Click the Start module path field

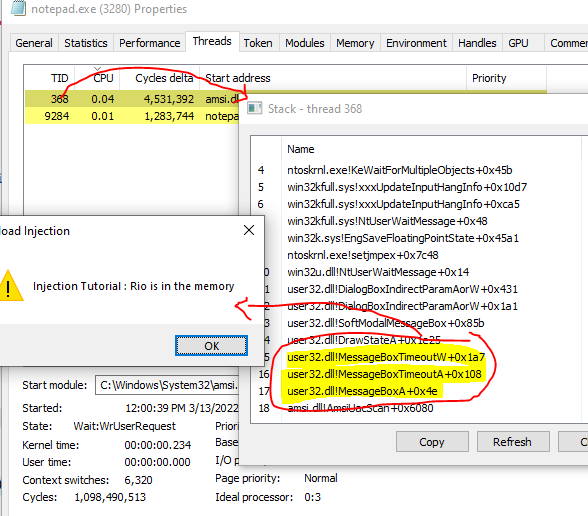[x=167, y=385]
